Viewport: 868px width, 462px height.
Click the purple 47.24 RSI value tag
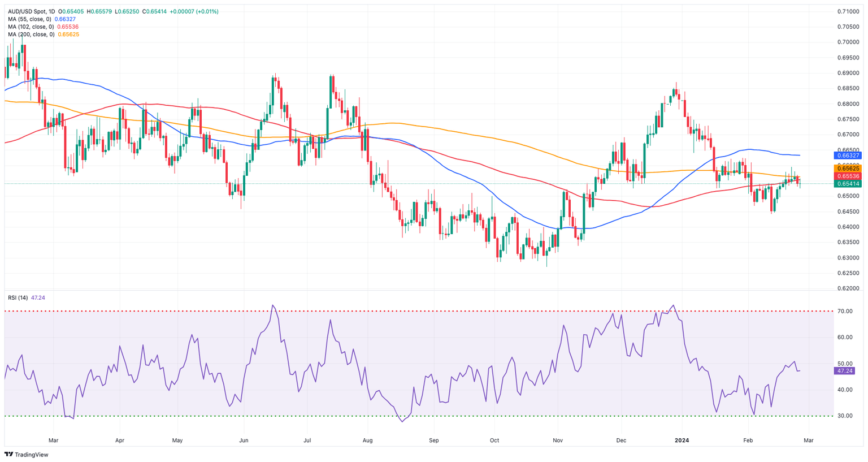coord(844,371)
